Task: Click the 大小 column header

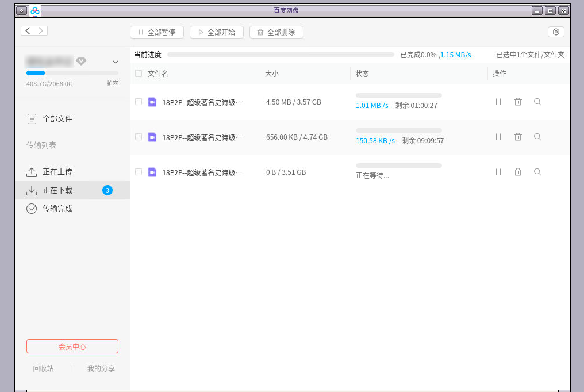Action: click(271, 74)
